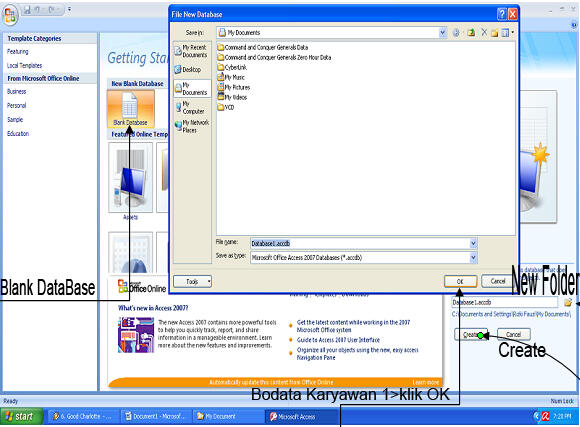580x427 pixels.
Task: Open 'Organize all your objects' Navigation Pane link
Action: click(357, 354)
